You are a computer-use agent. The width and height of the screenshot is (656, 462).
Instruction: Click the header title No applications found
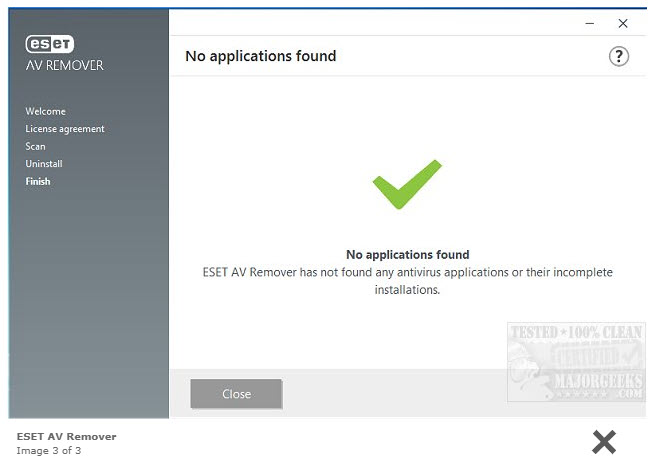click(x=260, y=56)
